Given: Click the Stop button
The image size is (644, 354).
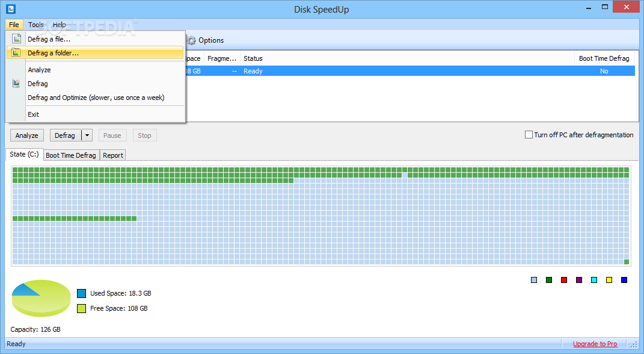Looking at the screenshot, I should [144, 135].
